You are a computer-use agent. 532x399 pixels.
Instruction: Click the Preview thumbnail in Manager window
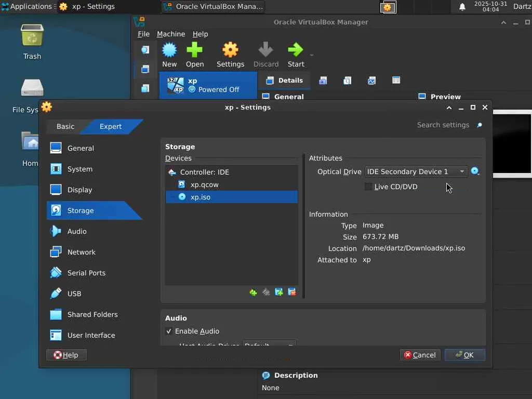coord(512,143)
